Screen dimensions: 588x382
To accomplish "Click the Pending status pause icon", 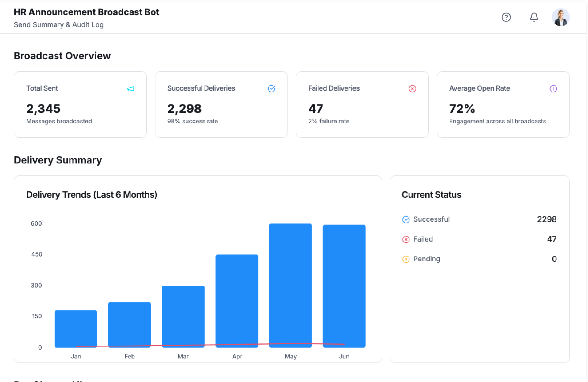I will [406, 259].
